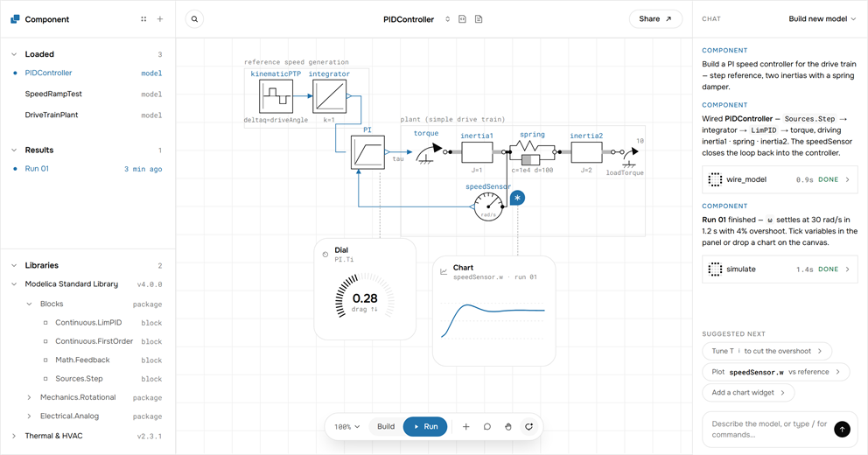The image size is (868, 455).
Task: Collapse the Blocks package
Action: pyautogui.click(x=30, y=304)
